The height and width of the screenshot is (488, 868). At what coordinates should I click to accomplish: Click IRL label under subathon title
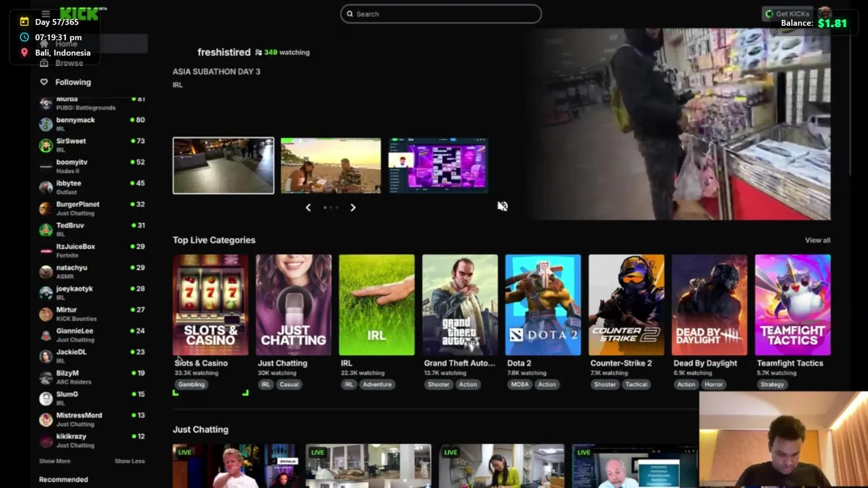pos(178,85)
